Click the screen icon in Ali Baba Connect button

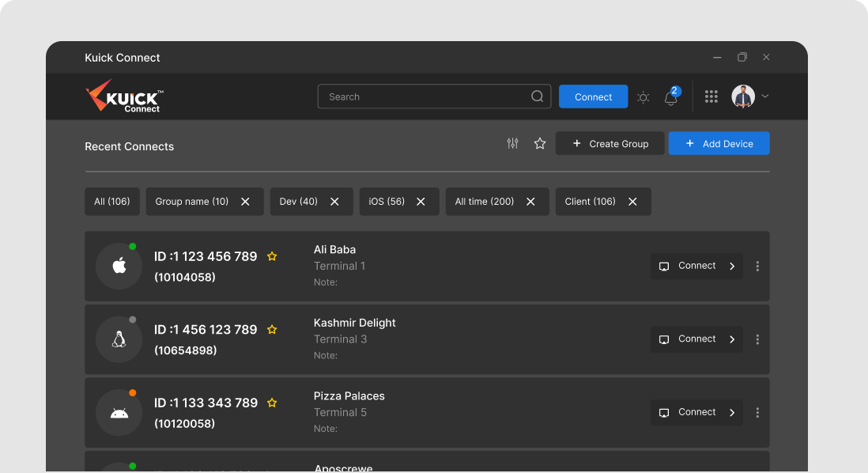point(664,267)
